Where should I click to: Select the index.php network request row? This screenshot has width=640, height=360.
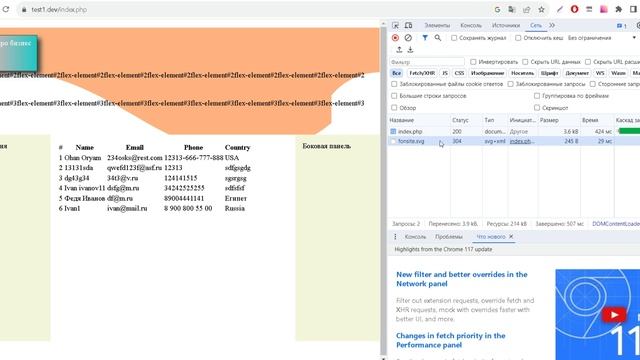click(x=513, y=131)
